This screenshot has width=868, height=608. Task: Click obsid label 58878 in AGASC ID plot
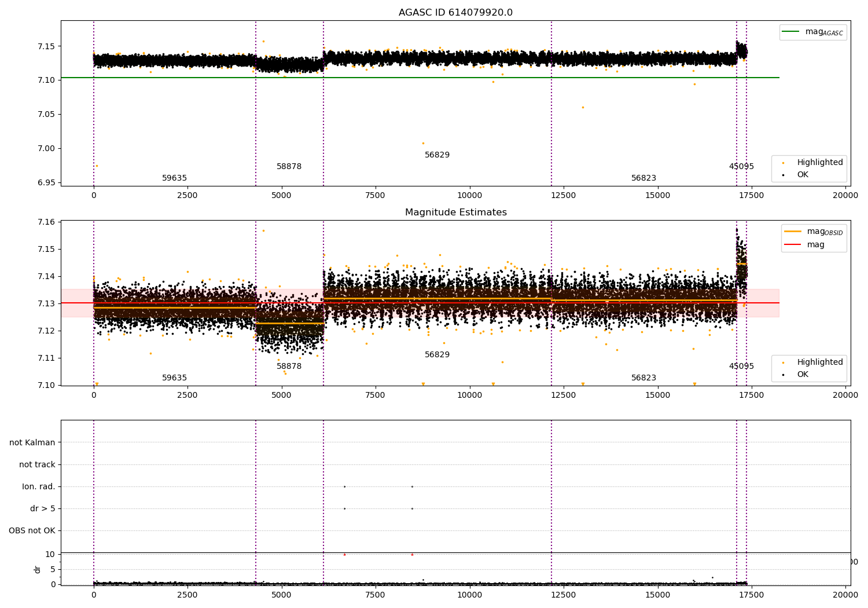[289, 167]
